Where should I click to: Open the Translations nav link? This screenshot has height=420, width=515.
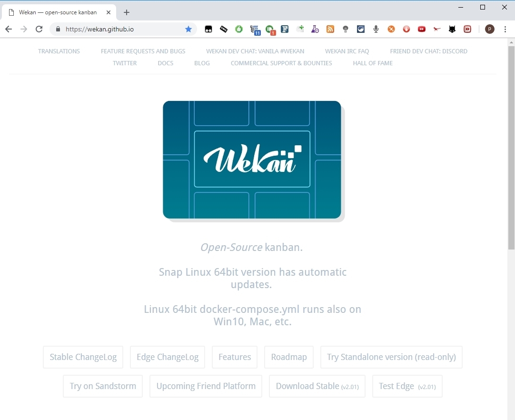(x=59, y=51)
